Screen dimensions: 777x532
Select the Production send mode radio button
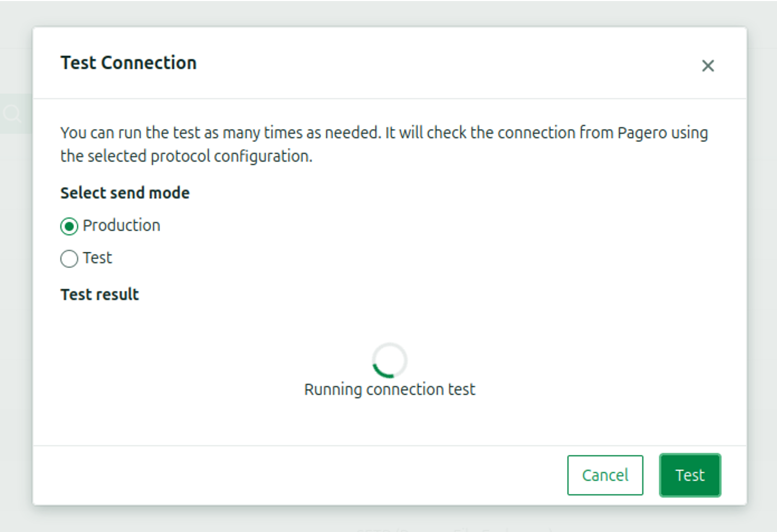point(69,226)
